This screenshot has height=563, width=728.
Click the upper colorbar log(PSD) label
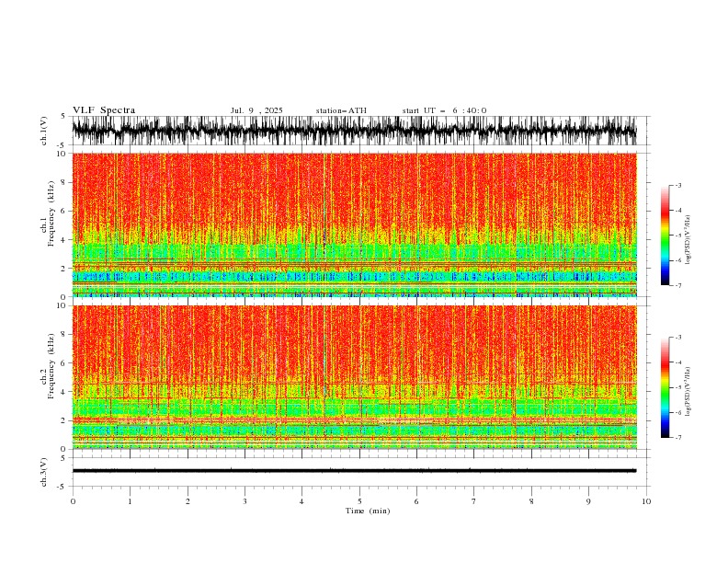[x=688, y=240]
